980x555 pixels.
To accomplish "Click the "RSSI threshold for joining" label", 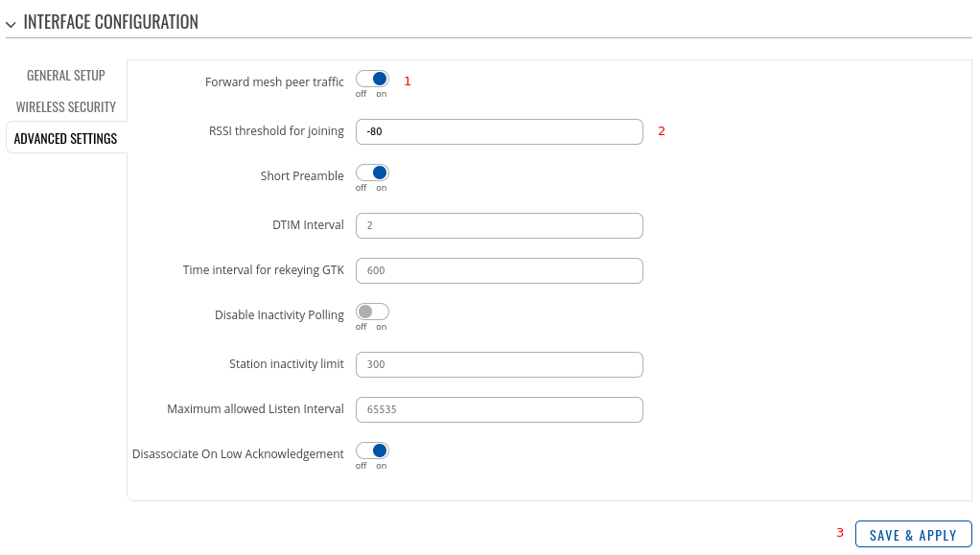I will [276, 130].
